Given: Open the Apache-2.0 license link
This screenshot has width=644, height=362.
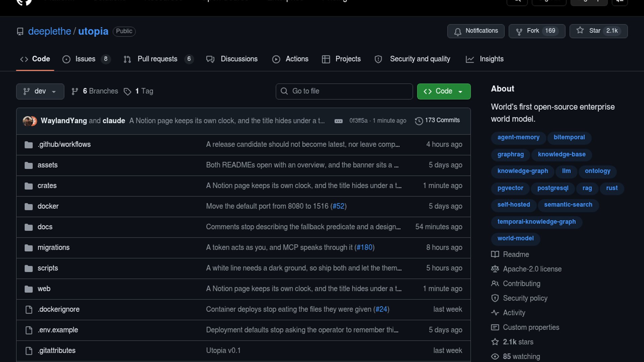Looking at the screenshot, I should (x=526, y=269).
